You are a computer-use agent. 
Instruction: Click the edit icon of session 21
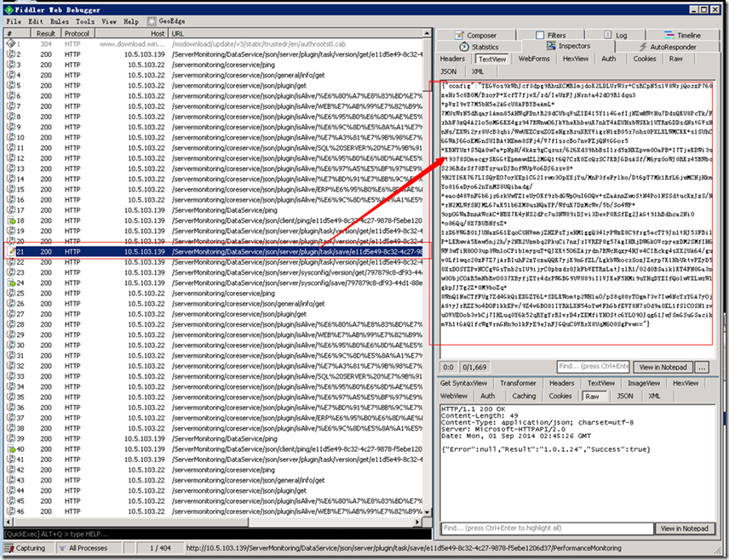(x=11, y=251)
